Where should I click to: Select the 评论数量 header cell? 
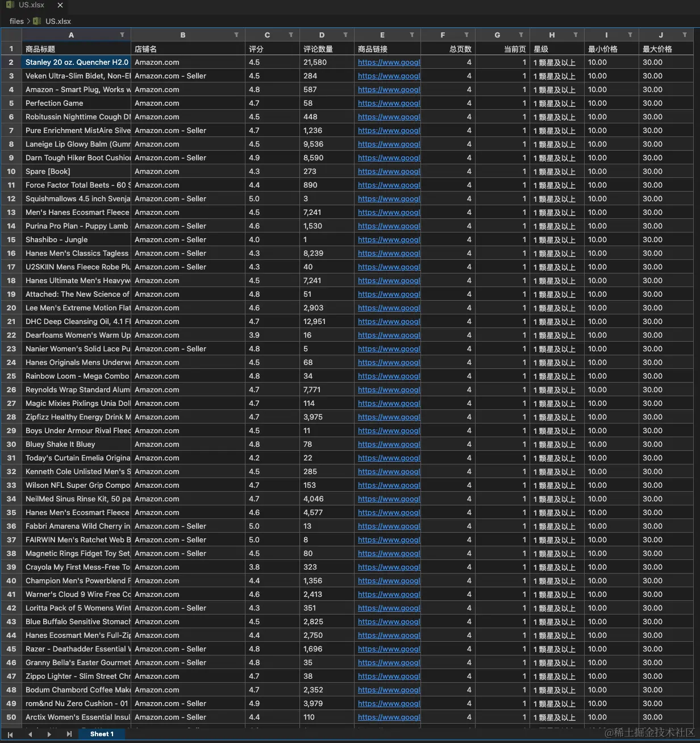pos(327,49)
